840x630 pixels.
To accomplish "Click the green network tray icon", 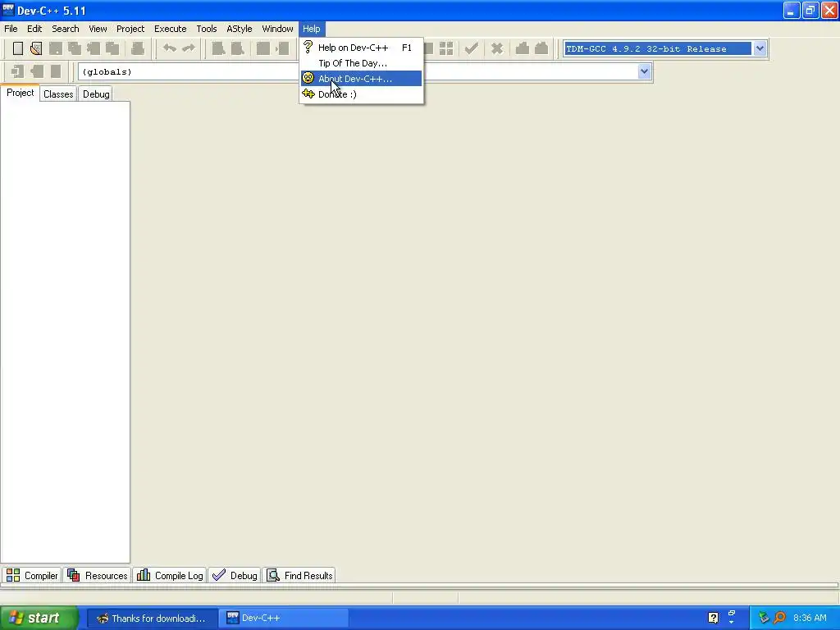I will [x=764, y=618].
